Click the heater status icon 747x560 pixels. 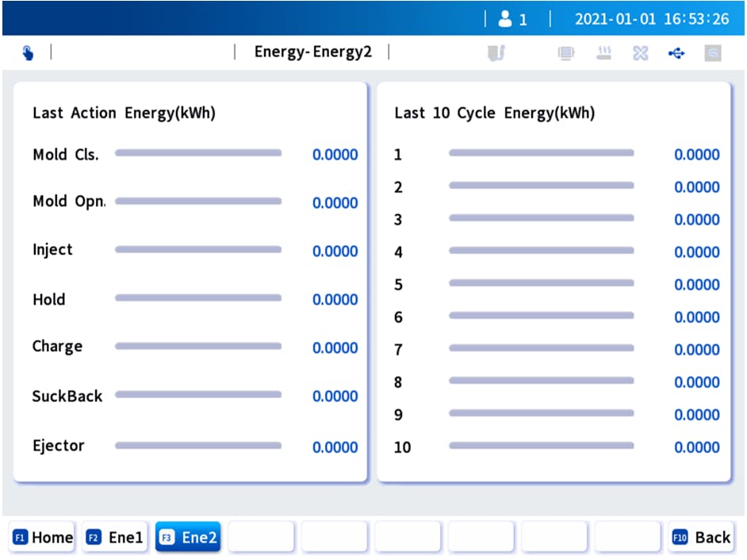pos(603,53)
